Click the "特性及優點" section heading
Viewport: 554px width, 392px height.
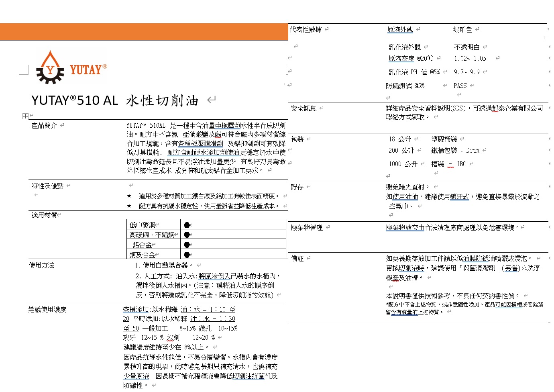pyautogui.click(x=47, y=186)
